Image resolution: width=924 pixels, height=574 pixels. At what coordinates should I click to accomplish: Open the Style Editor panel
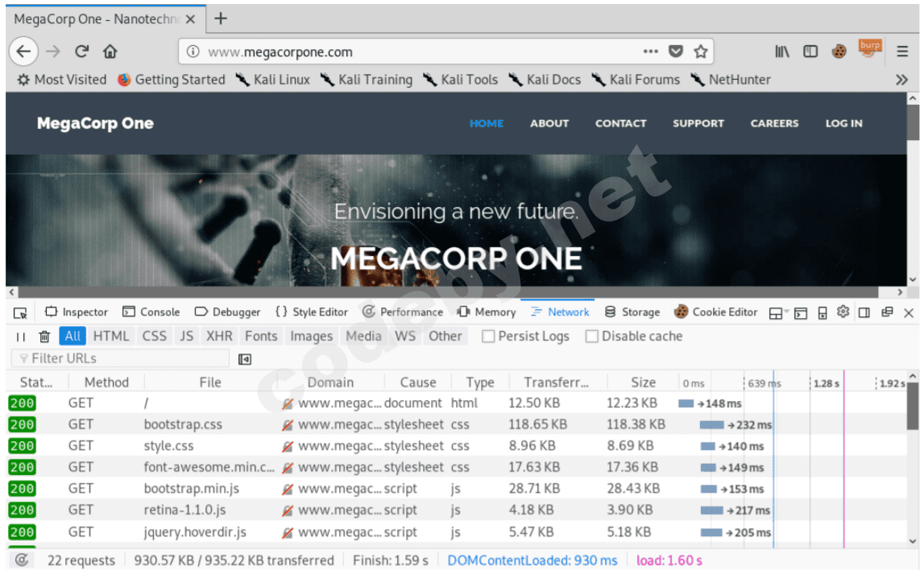312,312
